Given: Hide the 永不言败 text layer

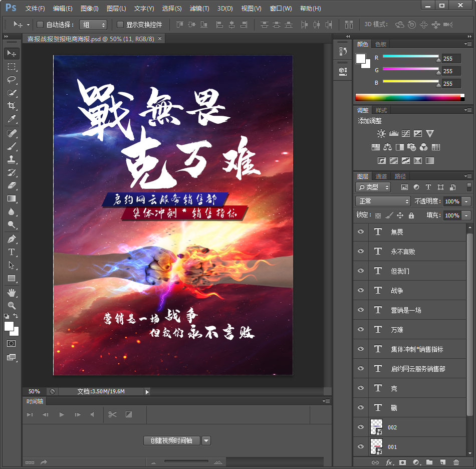Looking at the screenshot, I should point(361,252).
